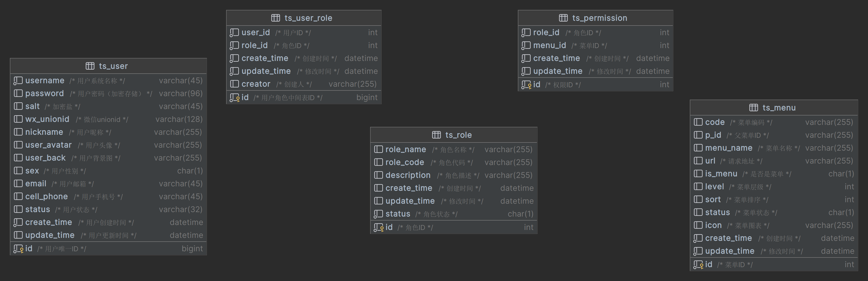Click the ts_permission table header icon
The image size is (868, 281).
pyautogui.click(x=563, y=18)
